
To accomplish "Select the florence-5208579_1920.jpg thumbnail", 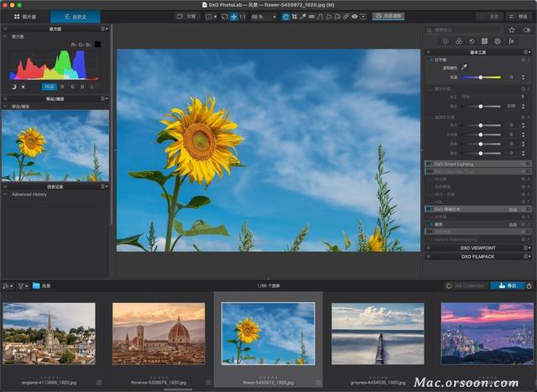I will (157, 333).
